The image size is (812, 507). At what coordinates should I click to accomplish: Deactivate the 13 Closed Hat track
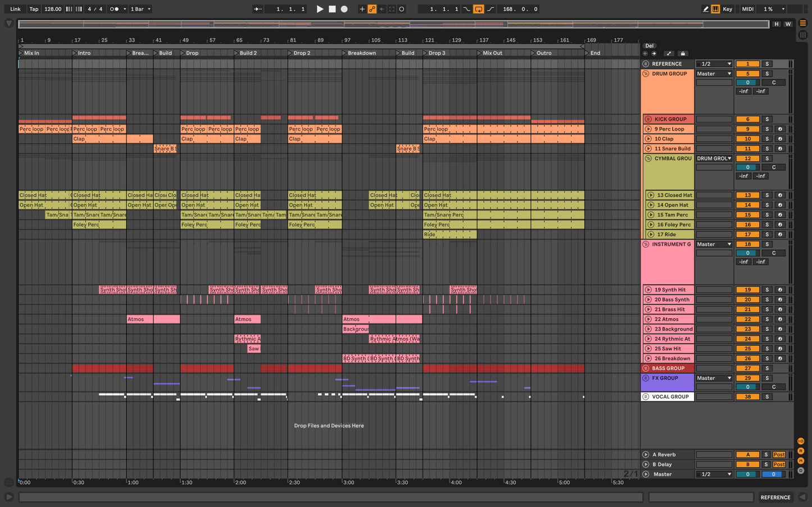(747, 195)
